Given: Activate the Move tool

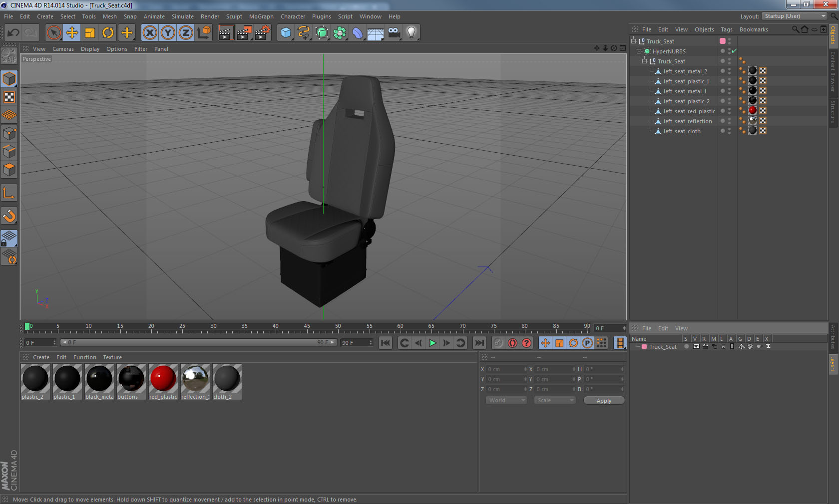Looking at the screenshot, I should (72, 33).
